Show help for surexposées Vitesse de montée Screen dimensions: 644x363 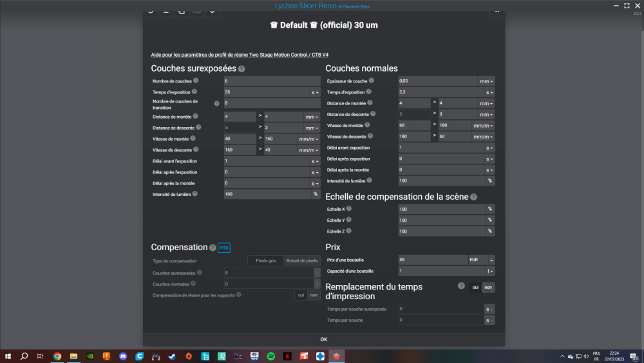[x=193, y=139]
